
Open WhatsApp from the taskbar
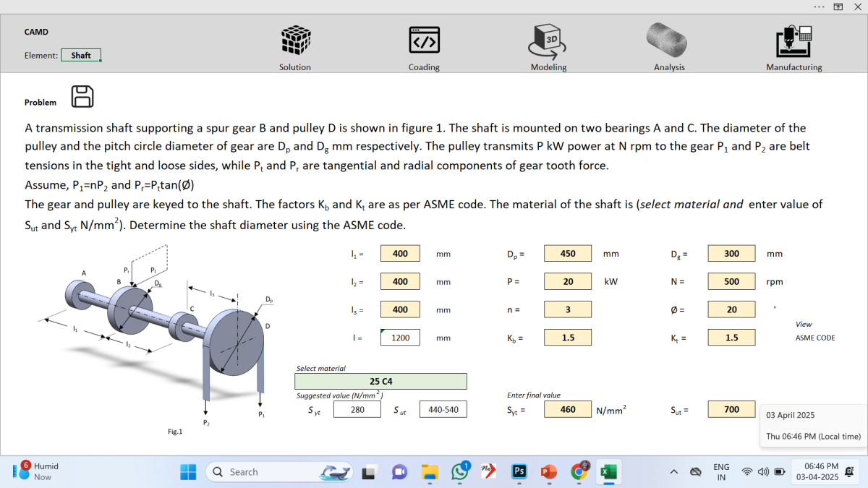(x=459, y=471)
